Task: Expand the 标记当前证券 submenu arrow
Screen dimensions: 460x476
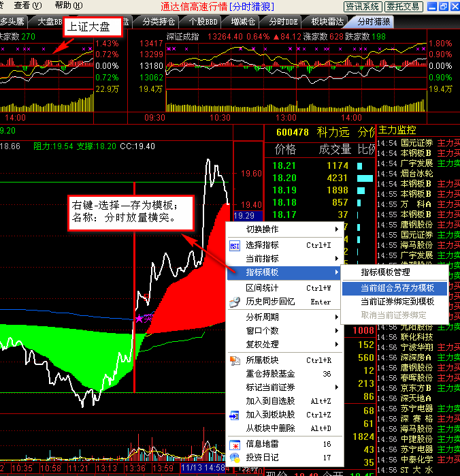Action: 337,387
